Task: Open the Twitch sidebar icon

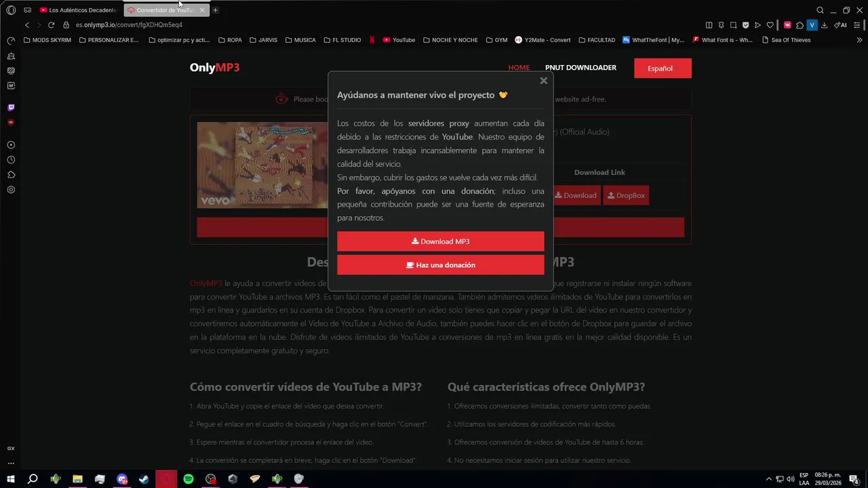Action: [11, 107]
